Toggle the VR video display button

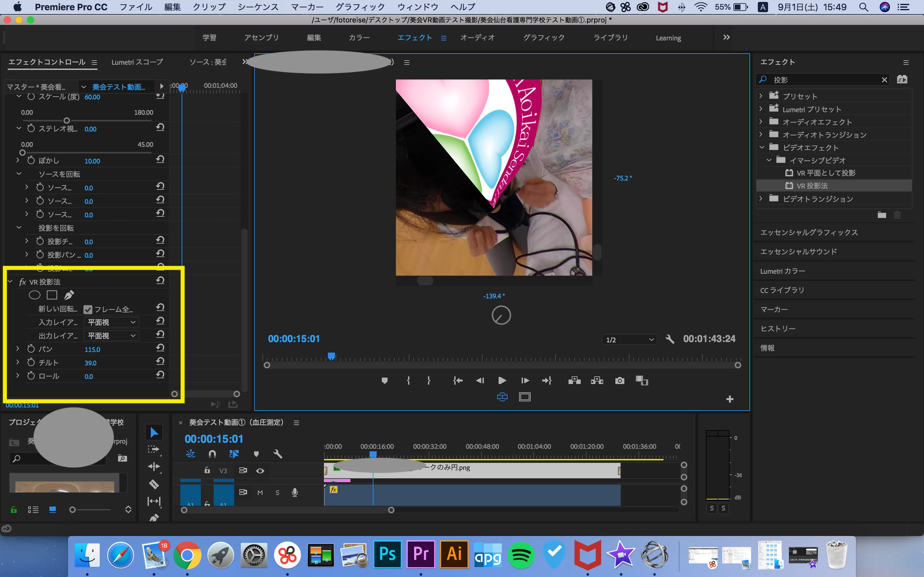(x=502, y=397)
